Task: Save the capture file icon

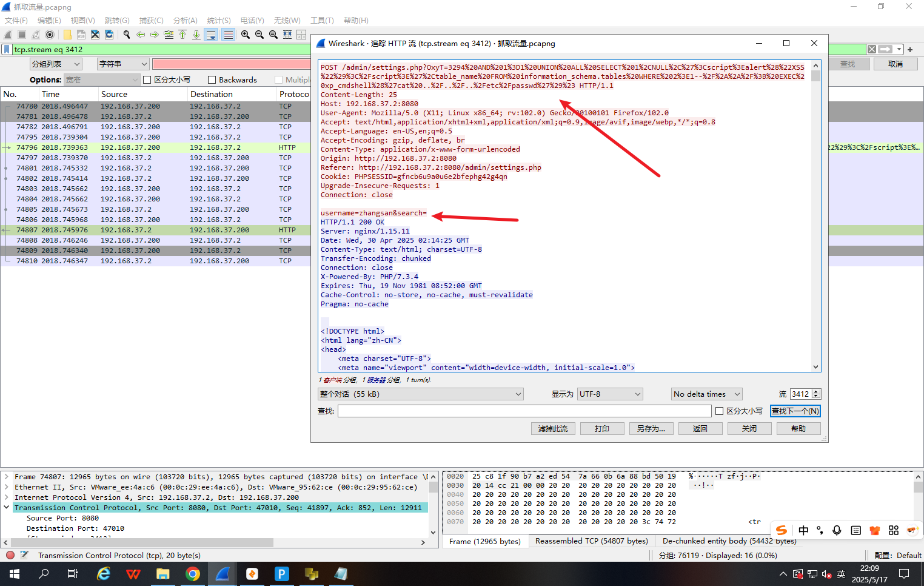Action: point(81,35)
